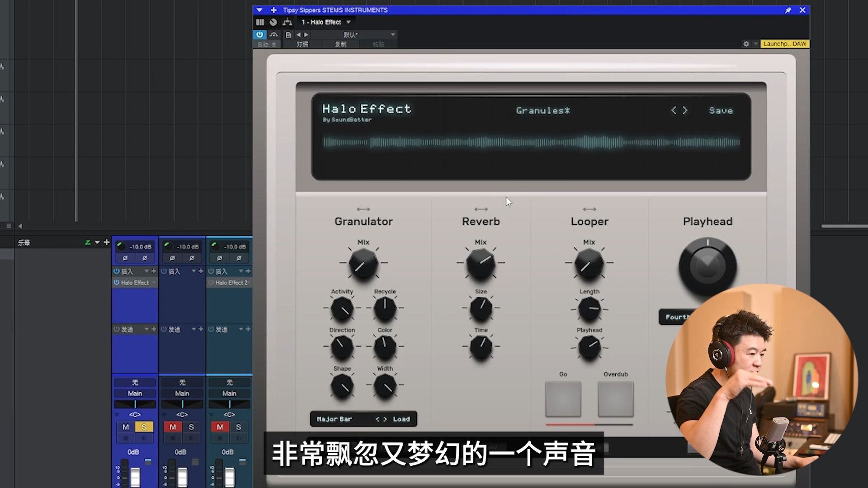Toggle Halo Effect 2 insert power on third channel
The width and height of the screenshot is (868, 488).
(211, 282)
